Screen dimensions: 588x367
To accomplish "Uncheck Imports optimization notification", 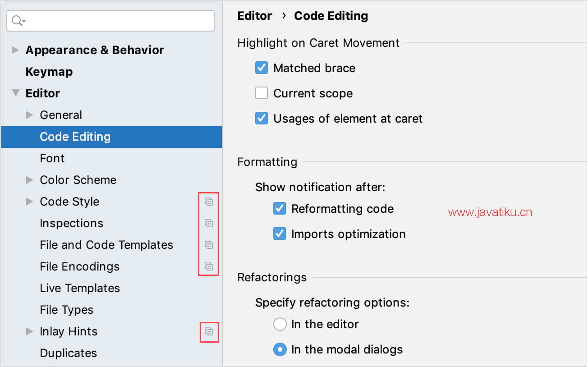I will point(280,234).
